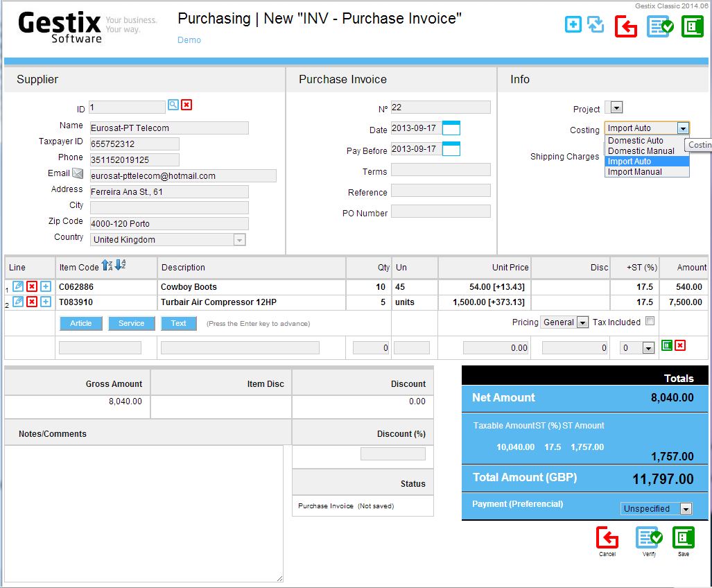Click the Text button
The image size is (712, 588).
[178, 323]
